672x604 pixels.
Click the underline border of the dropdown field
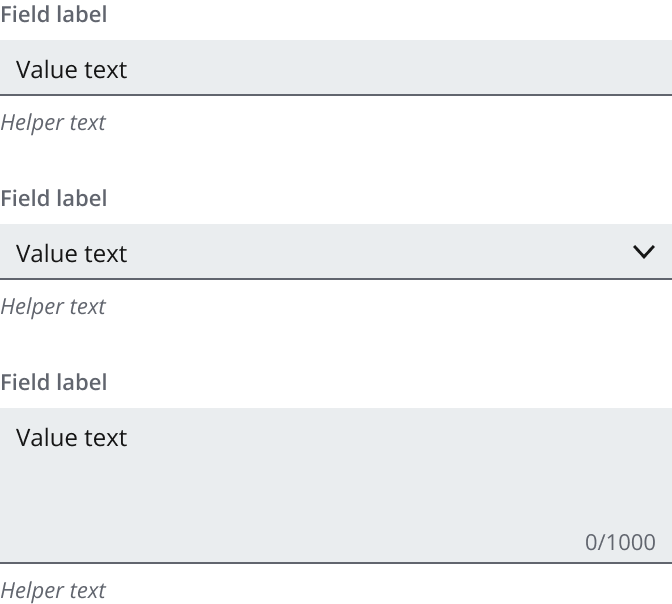coord(336,279)
